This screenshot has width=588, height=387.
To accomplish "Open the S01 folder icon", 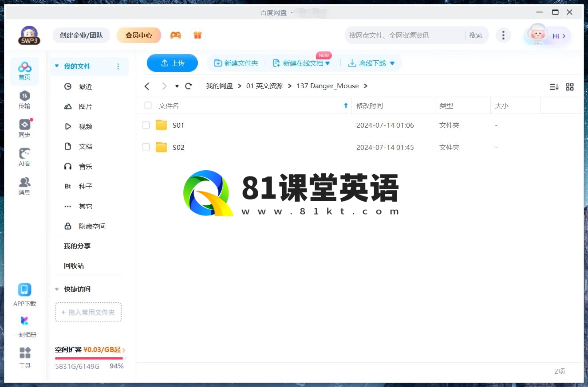I will [x=161, y=125].
